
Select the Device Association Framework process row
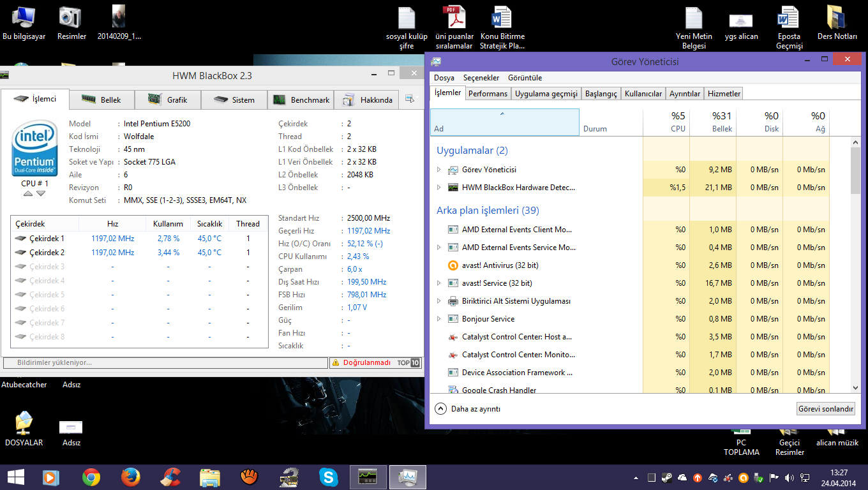tap(630, 373)
